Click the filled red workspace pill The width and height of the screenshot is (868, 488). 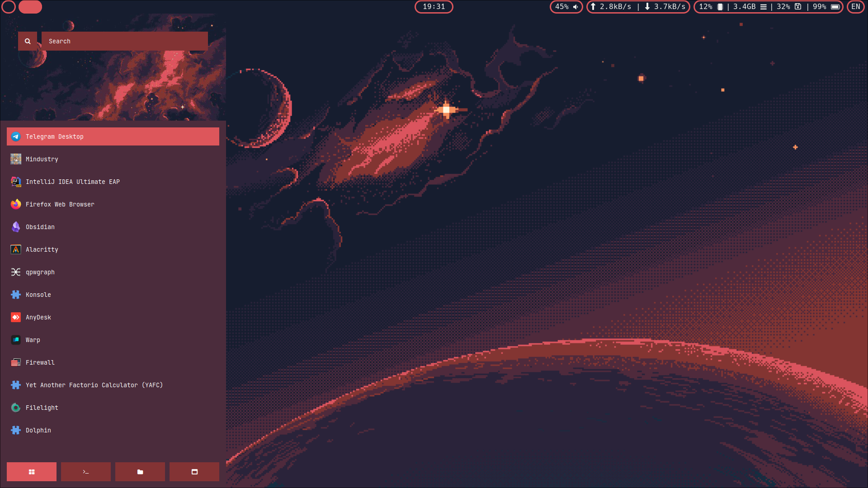(30, 7)
